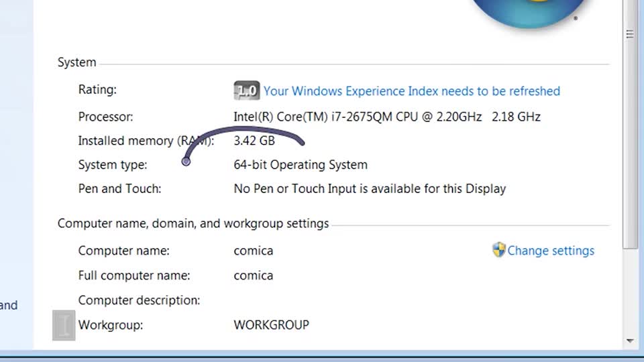Click the Processor label
Image resolution: width=644 pixels, height=362 pixels.
point(105,117)
